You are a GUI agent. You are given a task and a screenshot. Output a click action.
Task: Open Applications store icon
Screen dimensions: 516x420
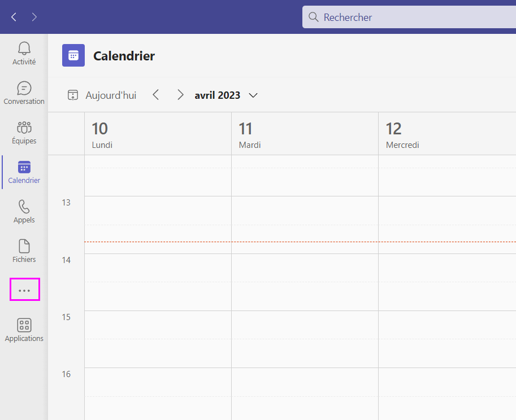pos(24,330)
